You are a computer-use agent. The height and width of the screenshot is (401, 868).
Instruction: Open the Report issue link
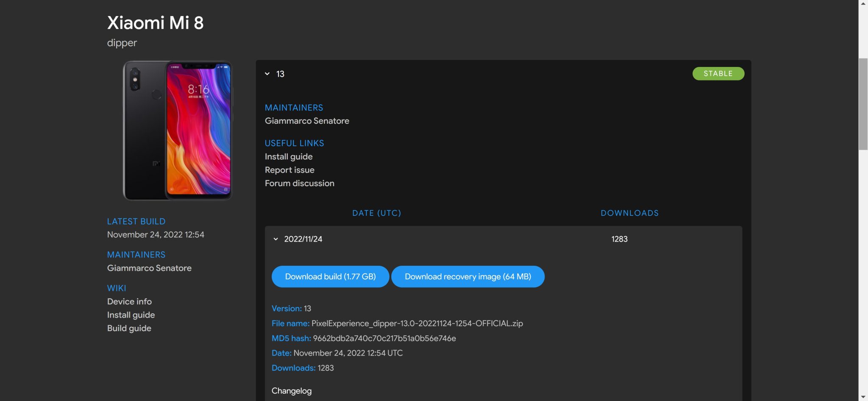289,170
